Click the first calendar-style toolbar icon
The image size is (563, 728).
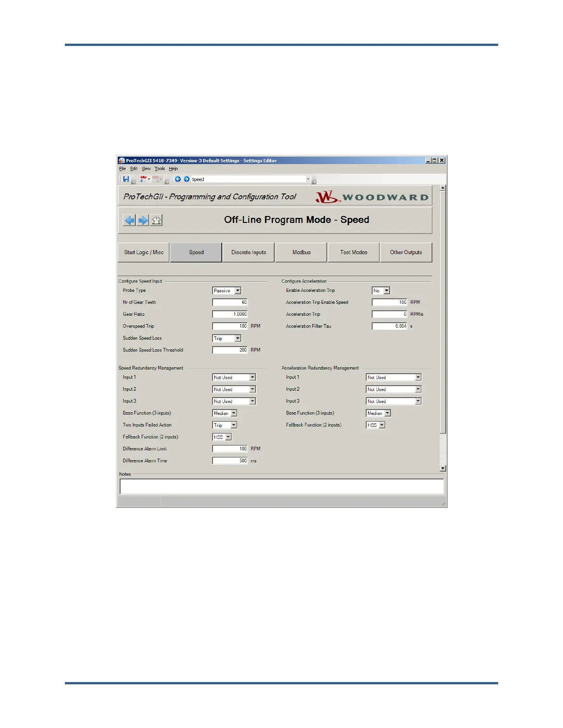(x=143, y=179)
